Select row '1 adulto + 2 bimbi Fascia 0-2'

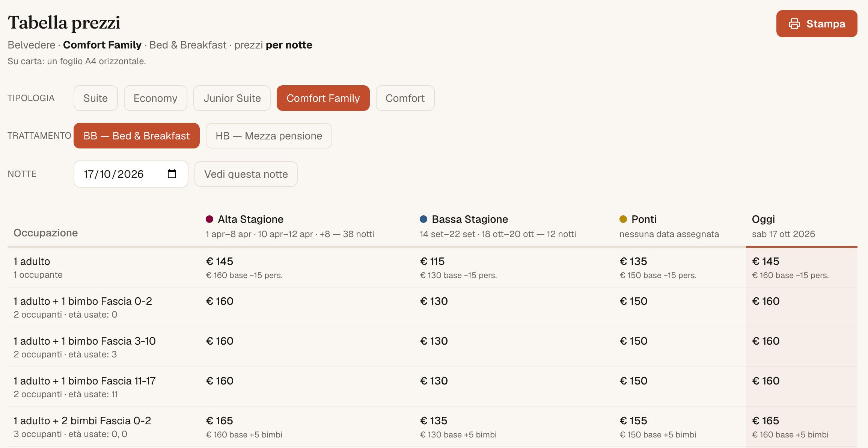coord(82,421)
